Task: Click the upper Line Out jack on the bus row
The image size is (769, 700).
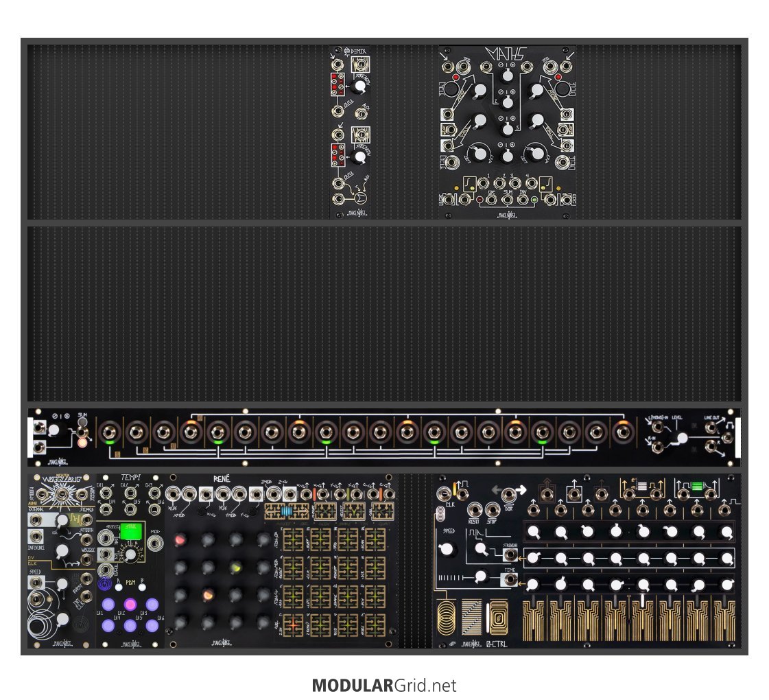Action: [711, 428]
